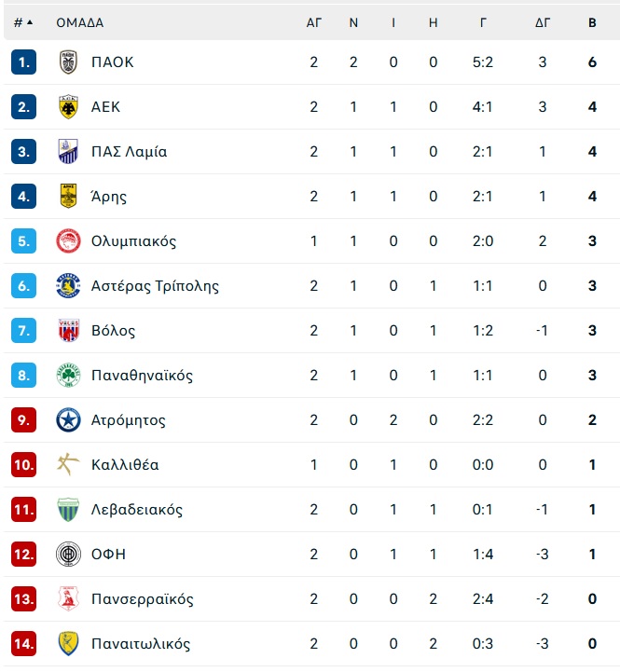
Task: Sort by ΔΓ goal difference header
Action: (543, 22)
